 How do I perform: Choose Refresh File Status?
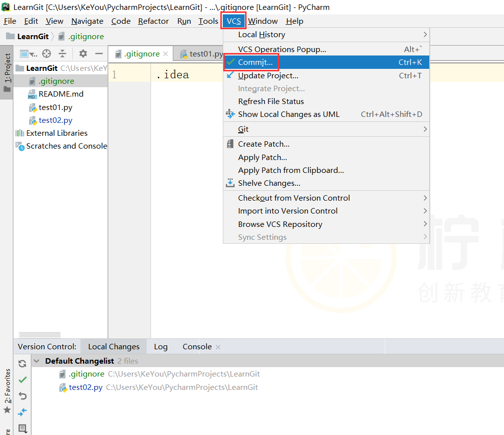pos(326,102)
